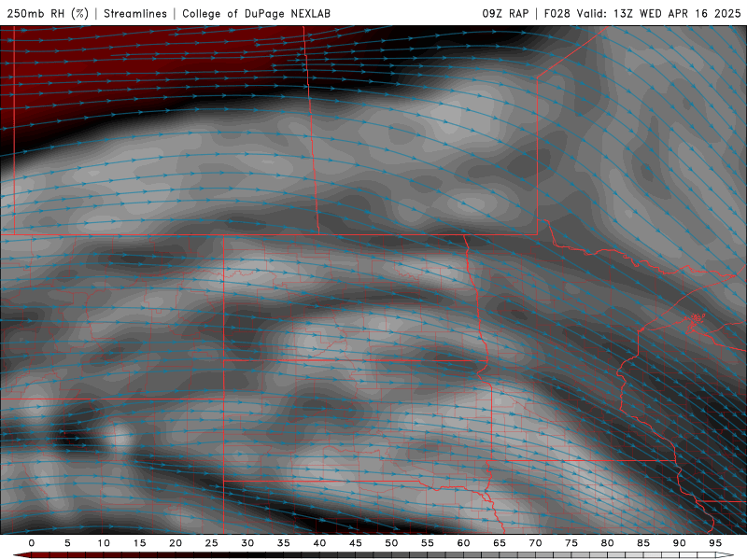The image size is (747, 560).
Task: Click the colorbar label "90"
Action: tap(679, 543)
